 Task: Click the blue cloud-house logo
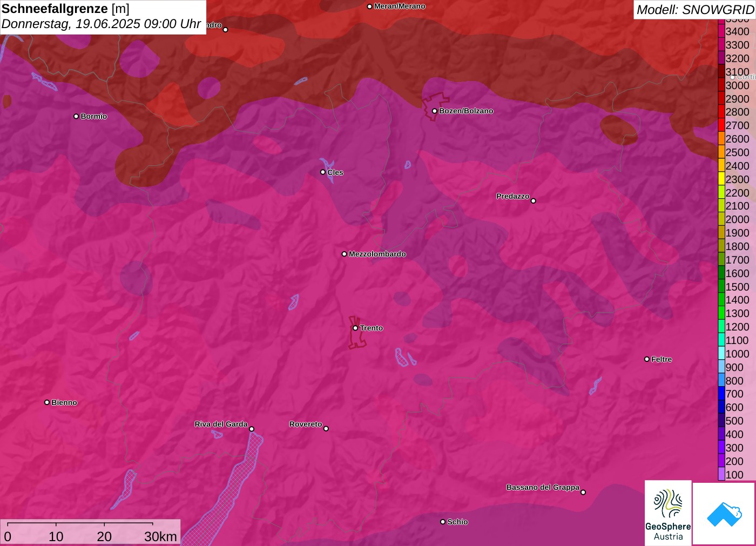tap(724, 514)
